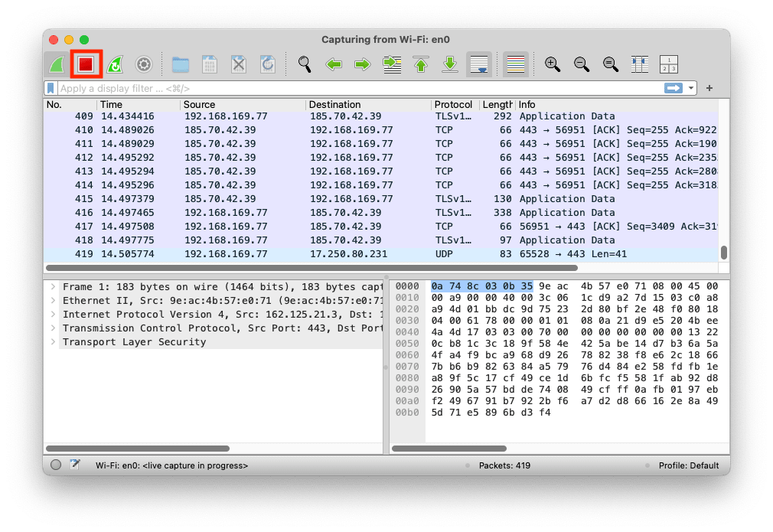This screenshot has height=532, width=773.
Task: Select UDP packet 419 row
Action: (380, 254)
